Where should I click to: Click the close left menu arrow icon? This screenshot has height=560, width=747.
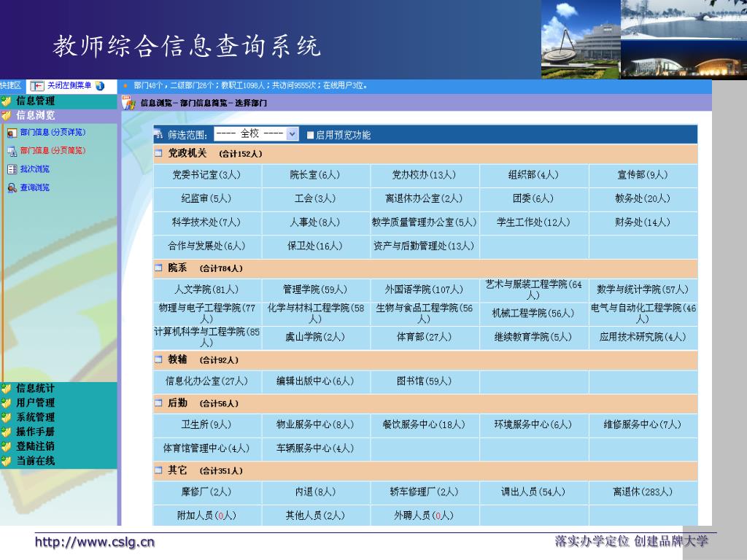point(36,86)
